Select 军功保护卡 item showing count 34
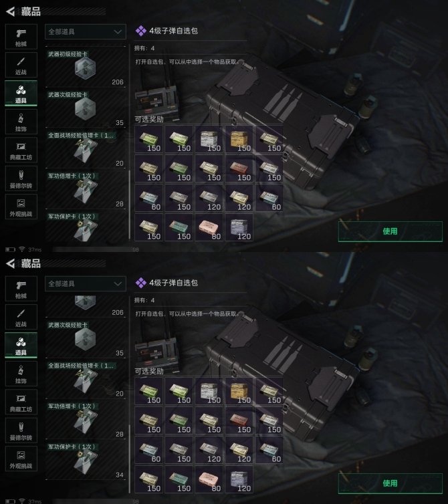Screen dimensions: 448x504 [x=85, y=461]
